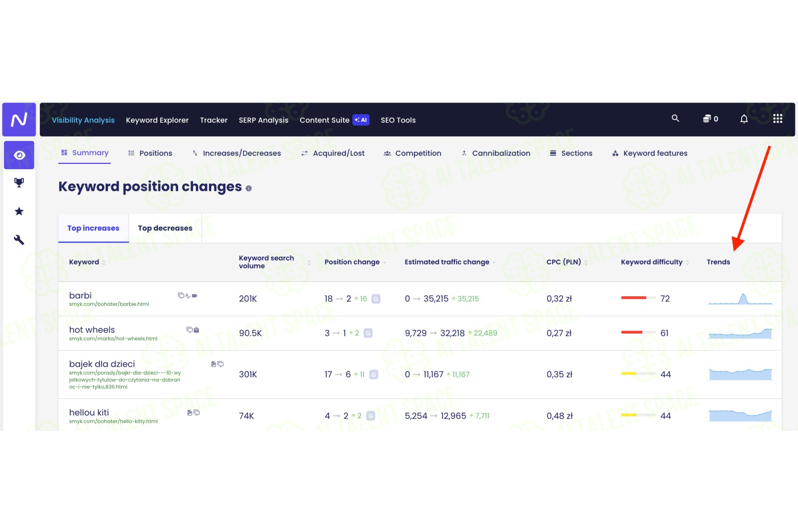
Task: Switch to the Competition tab
Action: tap(412, 153)
